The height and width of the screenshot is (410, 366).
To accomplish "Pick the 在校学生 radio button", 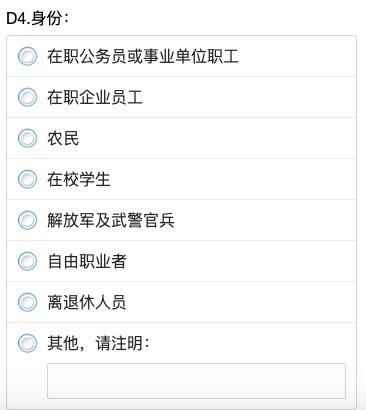I will click(27, 179).
